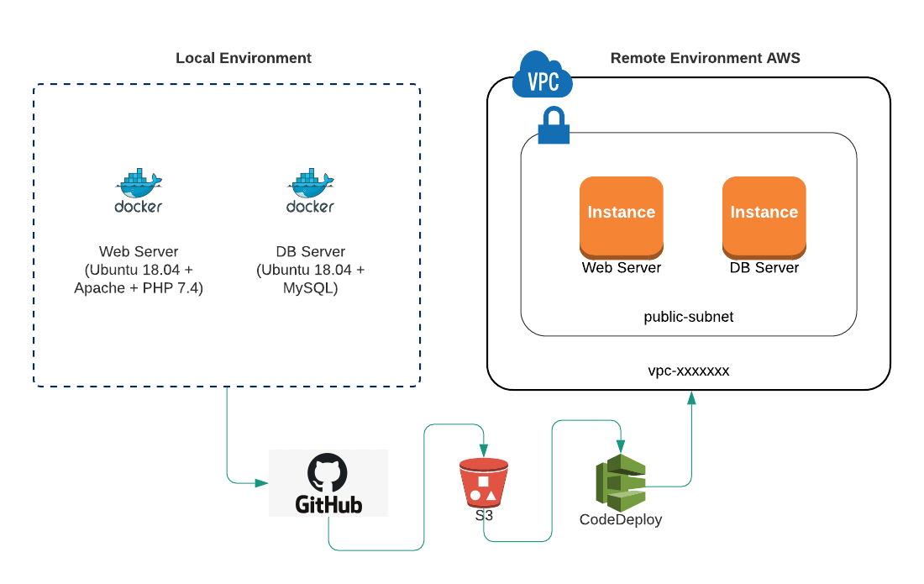
Task: Click the "public-subnet" label
Action: click(x=688, y=317)
